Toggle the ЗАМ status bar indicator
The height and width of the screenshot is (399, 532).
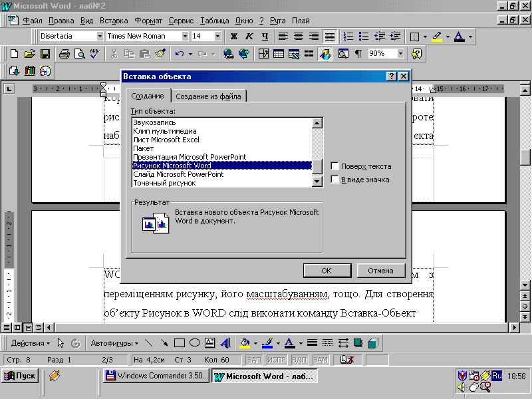pyautogui.click(x=321, y=360)
